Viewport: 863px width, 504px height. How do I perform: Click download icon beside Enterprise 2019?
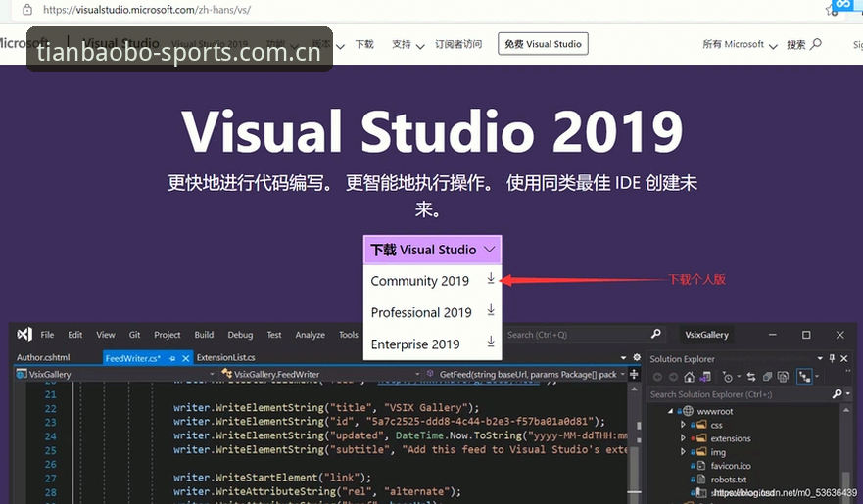click(x=491, y=342)
